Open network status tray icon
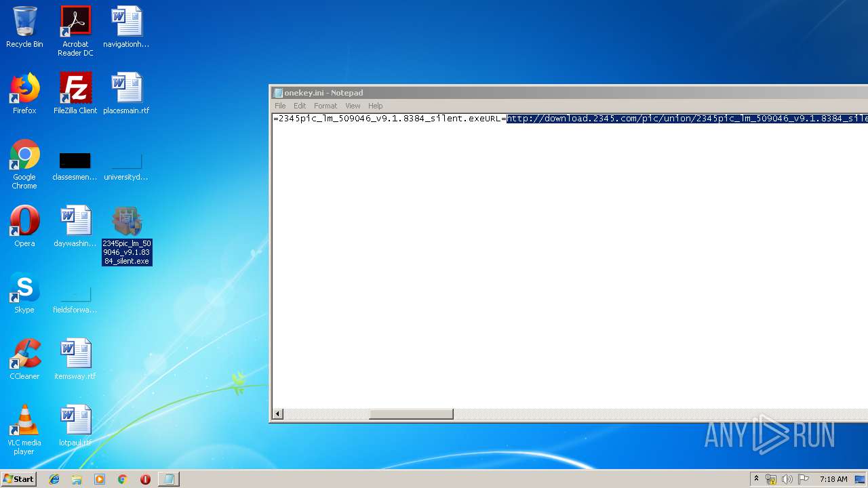This screenshot has height=488, width=868. coord(771,479)
